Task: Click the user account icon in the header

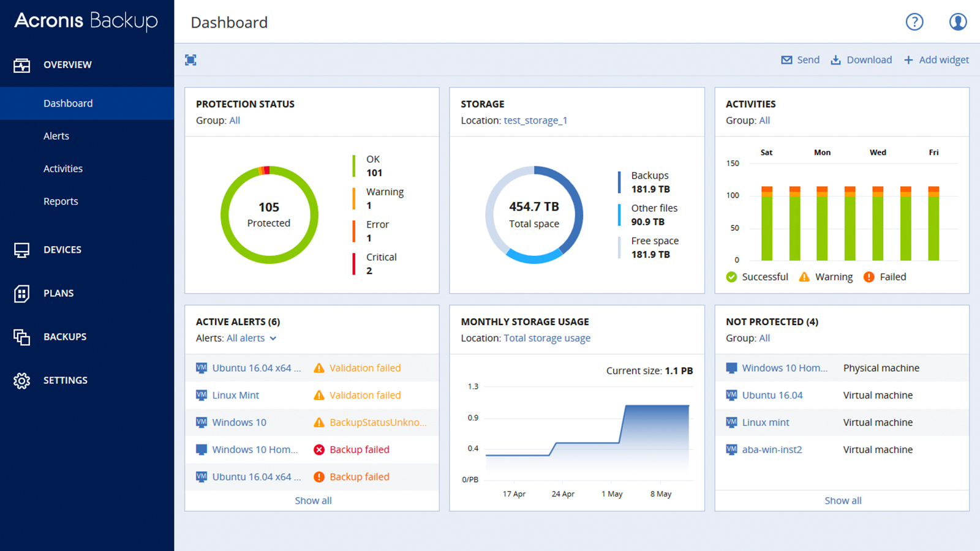Action: [958, 21]
